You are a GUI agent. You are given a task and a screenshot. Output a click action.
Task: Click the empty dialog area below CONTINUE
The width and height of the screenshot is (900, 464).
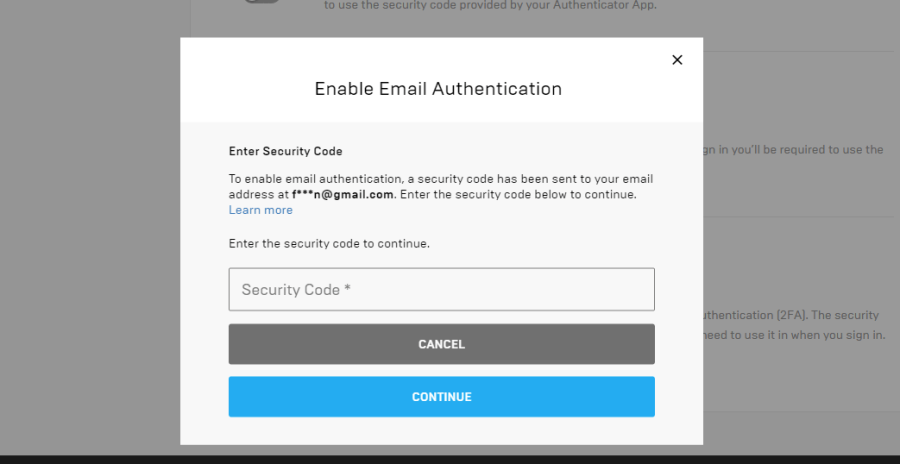point(441,431)
